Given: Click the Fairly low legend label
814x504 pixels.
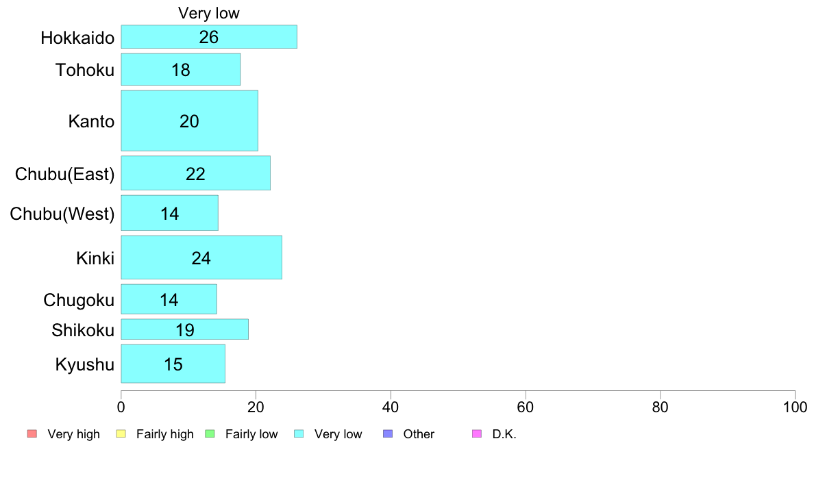Looking at the screenshot, I should [251, 434].
